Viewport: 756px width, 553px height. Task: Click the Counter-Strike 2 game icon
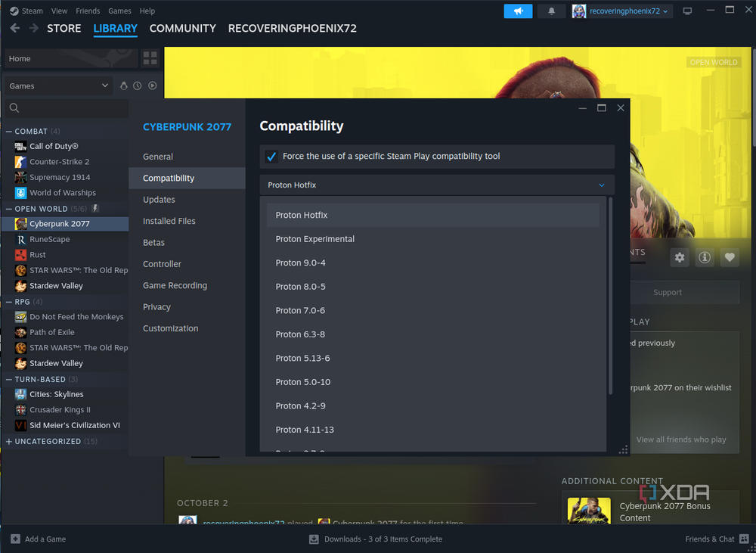click(20, 161)
